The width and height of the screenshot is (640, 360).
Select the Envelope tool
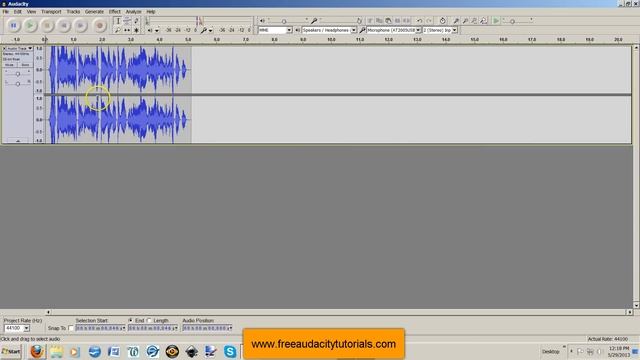(127, 21)
